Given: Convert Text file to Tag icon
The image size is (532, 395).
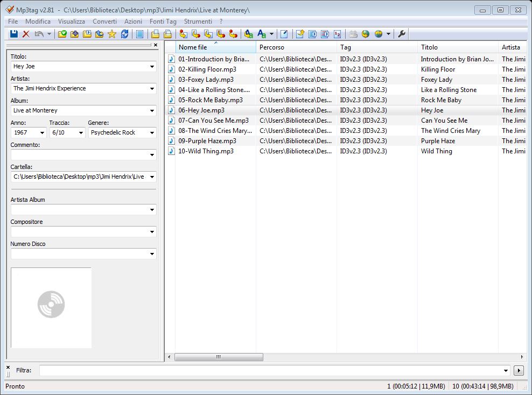Looking at the screenshot, I should [221, 34].
